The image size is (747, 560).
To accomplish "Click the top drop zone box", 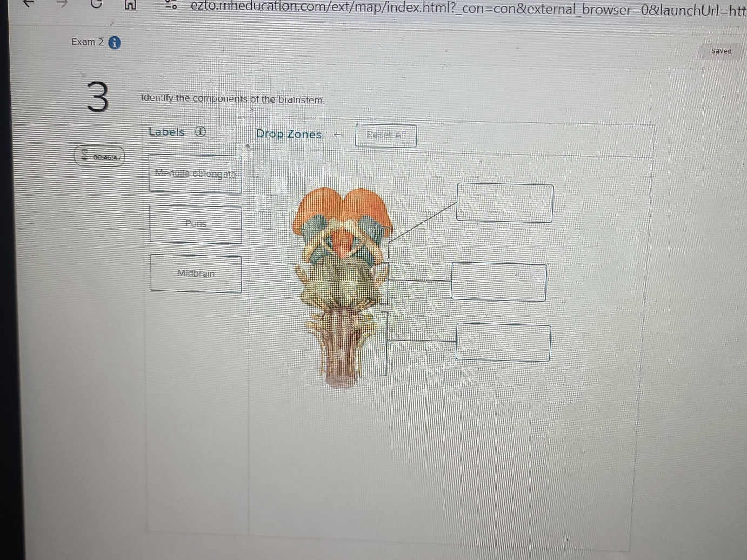I will coord(504,203).
